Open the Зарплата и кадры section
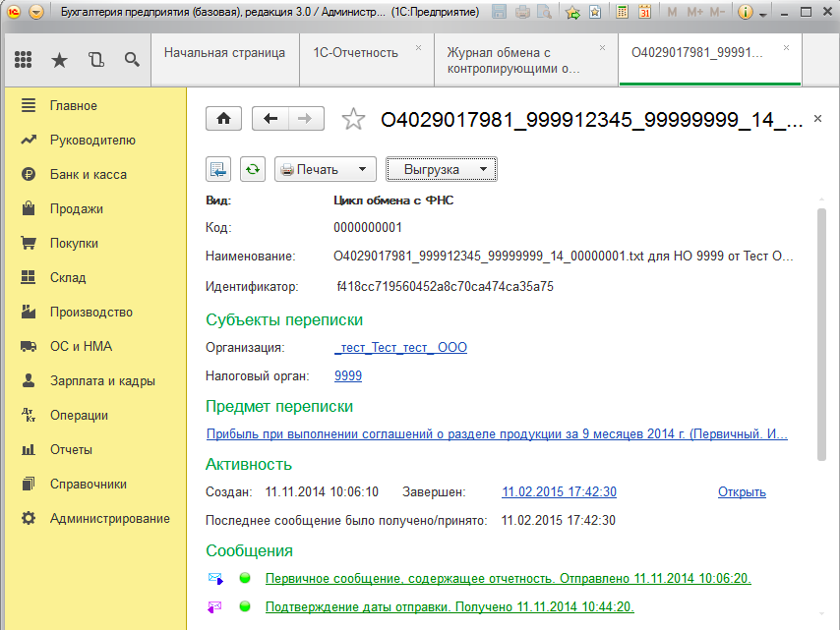 [x=103, y=380]
